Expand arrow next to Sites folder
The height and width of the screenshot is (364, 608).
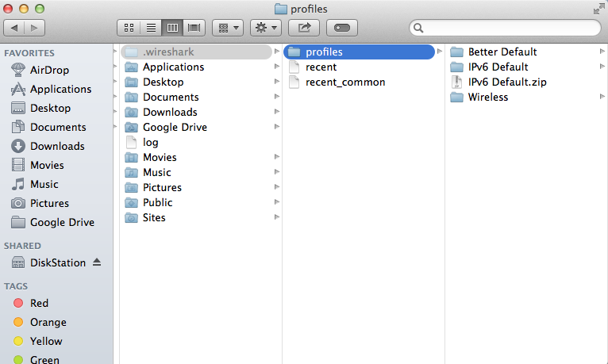[277, 216]
